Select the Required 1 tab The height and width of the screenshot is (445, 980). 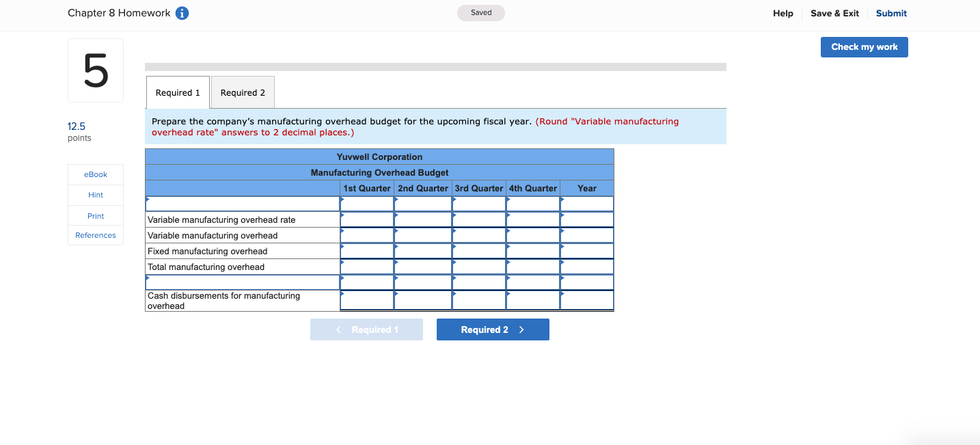pyautogui.click(x=178, y=92)
